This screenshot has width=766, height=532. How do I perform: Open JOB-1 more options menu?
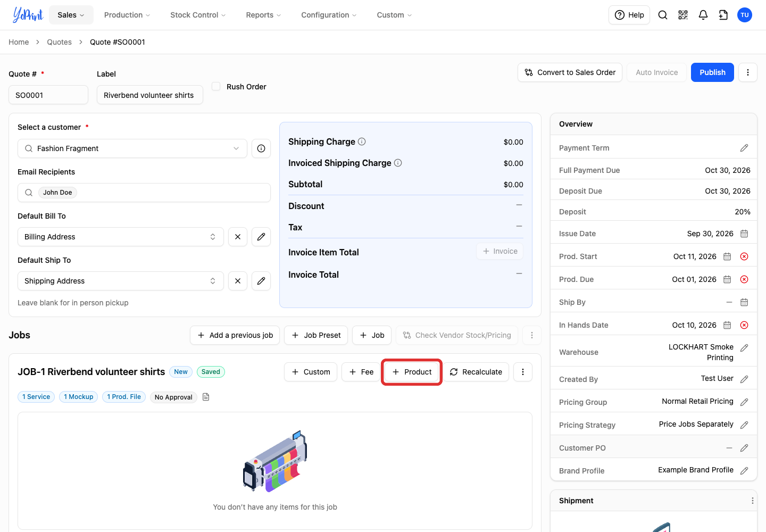tap(523, 372)
